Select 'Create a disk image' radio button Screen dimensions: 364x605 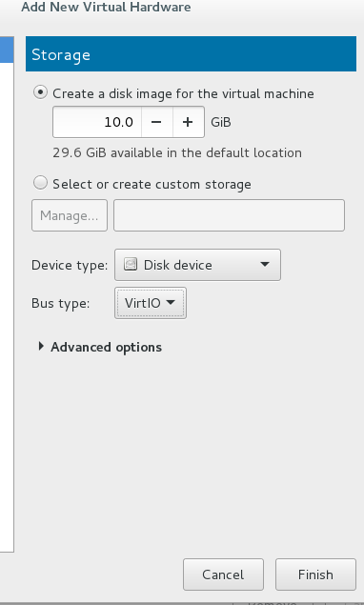tap(41, 92)
